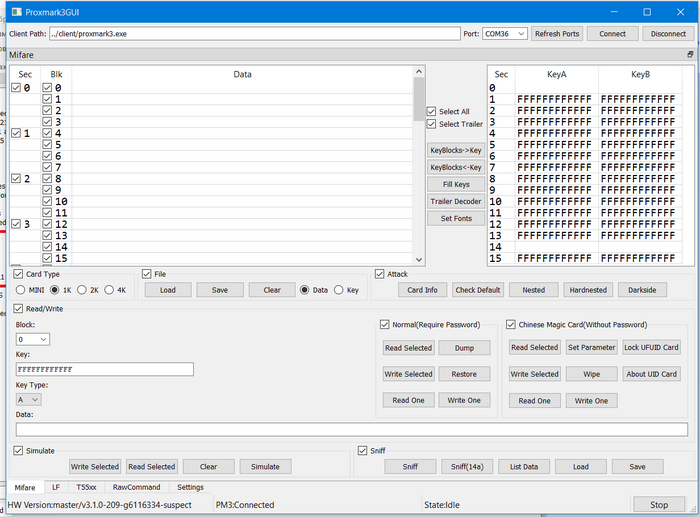This screenshot has height=517, width=700.
Task: Open the Key Type dropdown
Action: (29, 399)
